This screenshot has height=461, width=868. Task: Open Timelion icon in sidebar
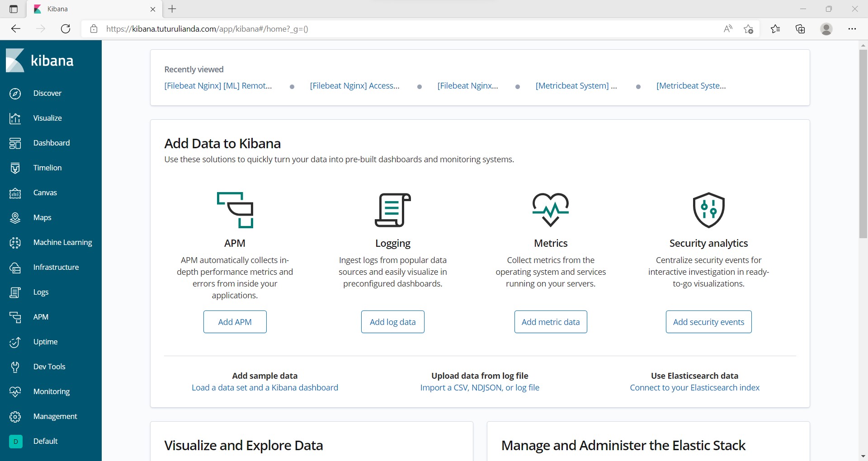pos(15,168)
